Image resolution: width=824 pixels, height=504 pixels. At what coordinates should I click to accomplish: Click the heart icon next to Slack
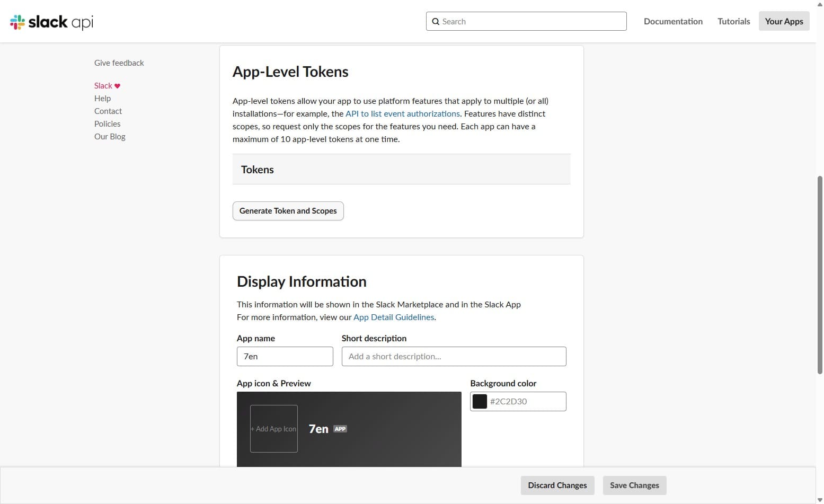click(x=117, y=86)
